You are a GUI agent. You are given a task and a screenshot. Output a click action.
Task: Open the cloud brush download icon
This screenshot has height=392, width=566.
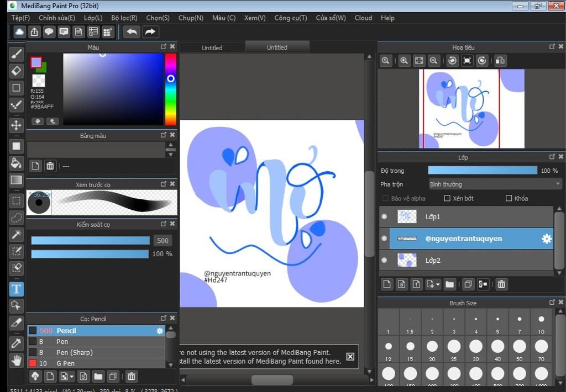[35, 377]
